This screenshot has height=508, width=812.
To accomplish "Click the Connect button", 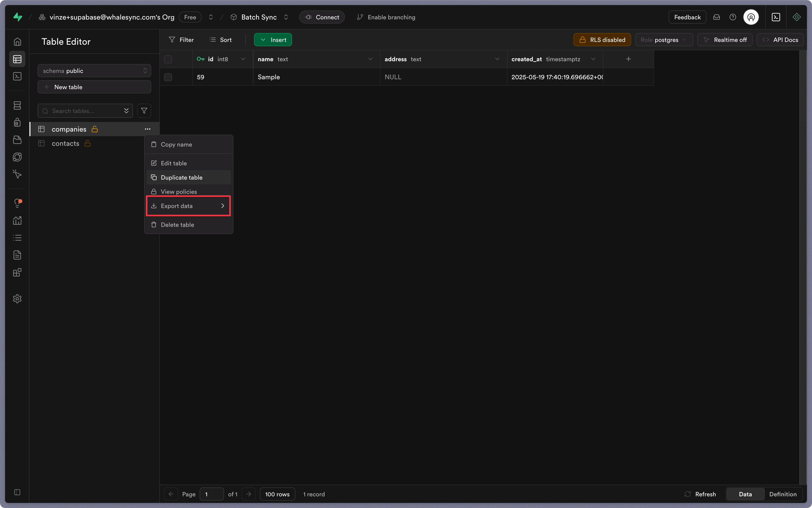I will (x=322, y=17).
